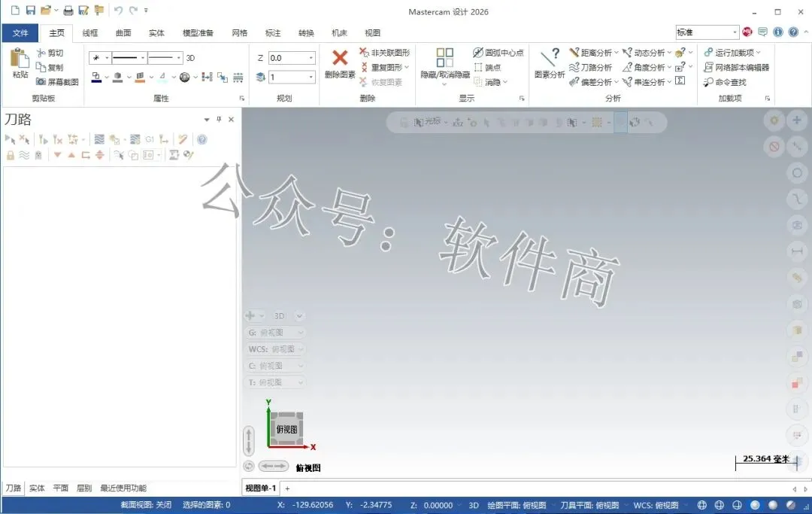Open the 文件 File menu
Image resolution: width=812 pixels, height=514 pixels.
(20, 32)
